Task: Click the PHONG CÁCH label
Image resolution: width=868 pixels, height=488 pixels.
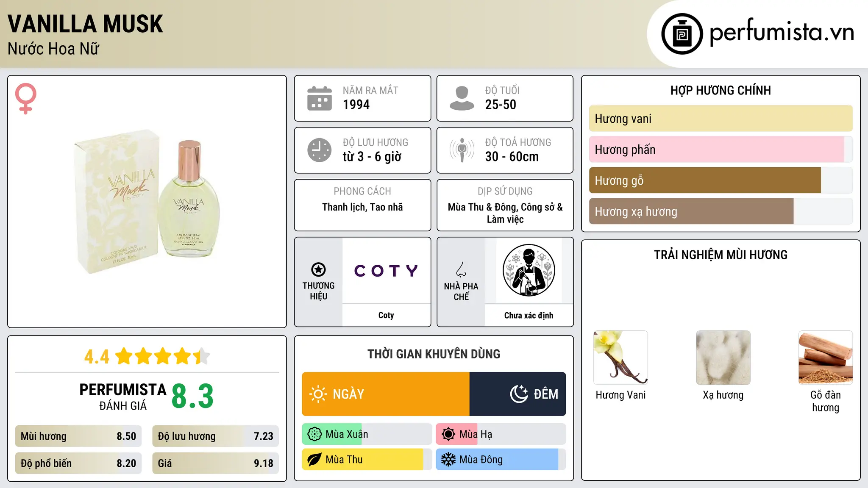Action: 362,191
